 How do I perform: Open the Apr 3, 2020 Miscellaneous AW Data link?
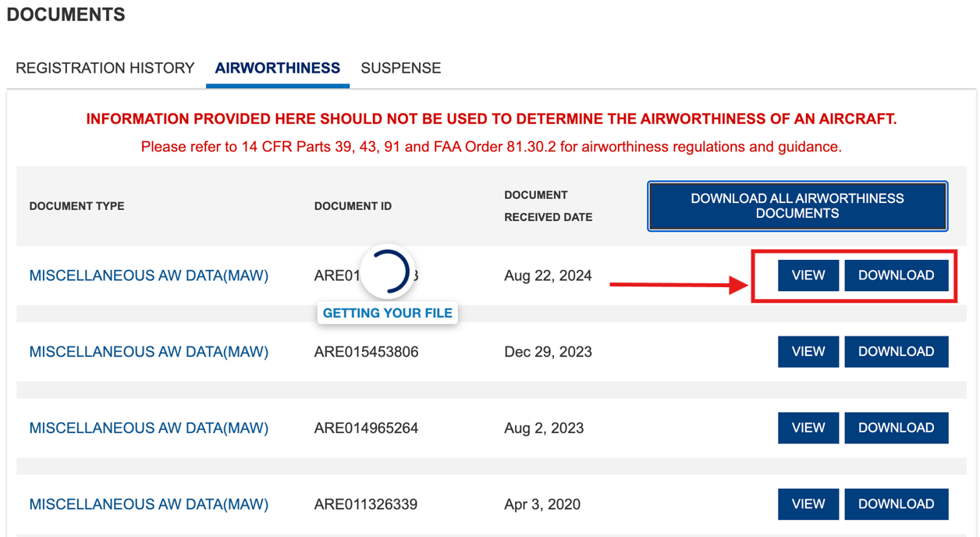click(148, 504)
